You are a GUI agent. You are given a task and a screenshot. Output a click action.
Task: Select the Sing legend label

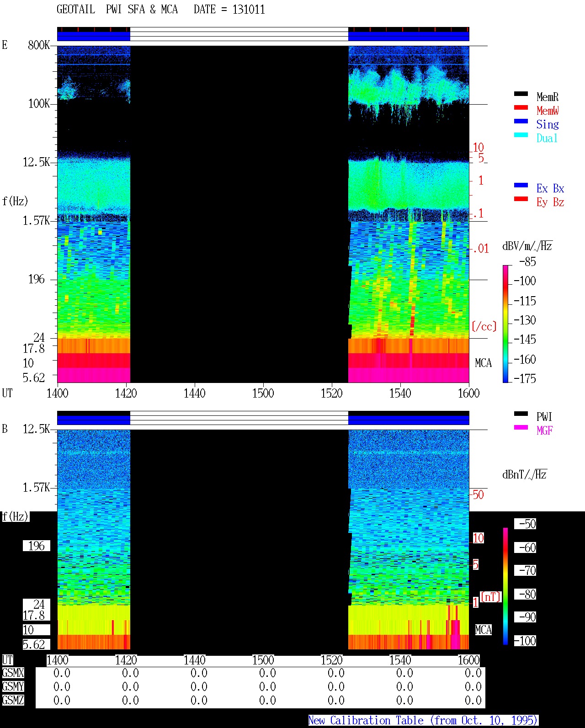548,124
